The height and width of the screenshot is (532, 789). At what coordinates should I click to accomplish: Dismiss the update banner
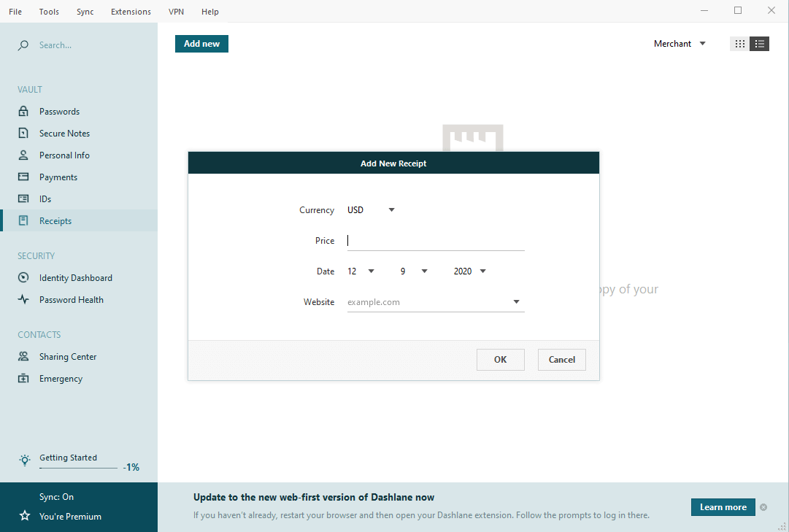tap(763, 507)
